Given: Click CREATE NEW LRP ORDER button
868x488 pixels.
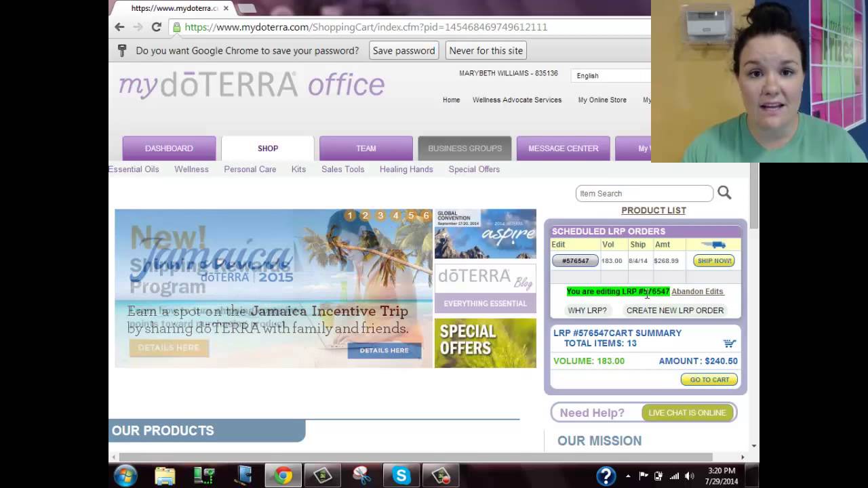Looking at the screenshot, I should pyautogui.click(x=675, y=310).
